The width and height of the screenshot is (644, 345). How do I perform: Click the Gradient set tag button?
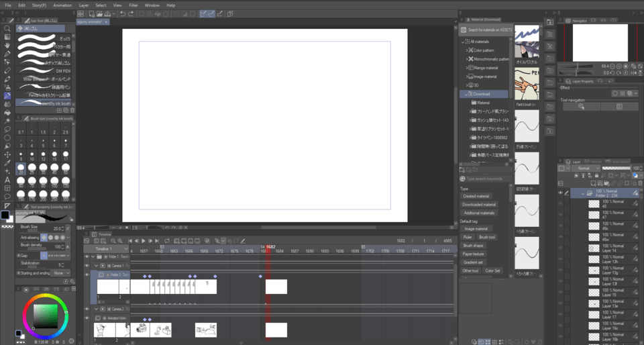[473, 262]
